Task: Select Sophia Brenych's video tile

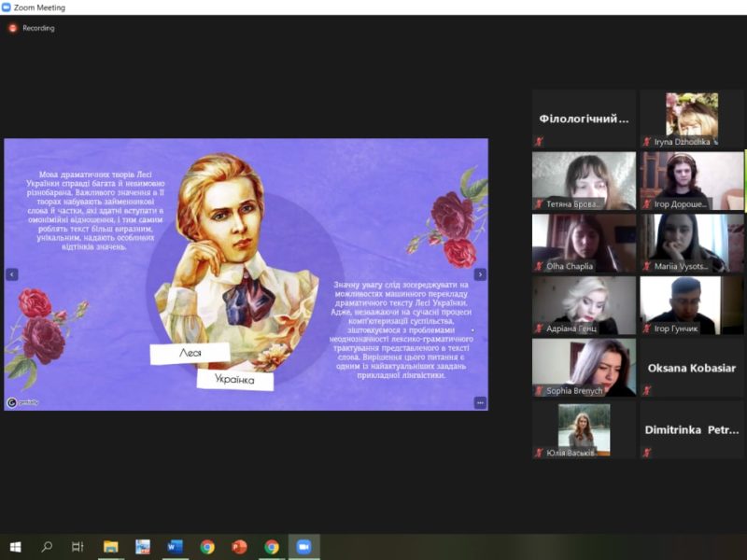Action: click(x=584, y=367)
